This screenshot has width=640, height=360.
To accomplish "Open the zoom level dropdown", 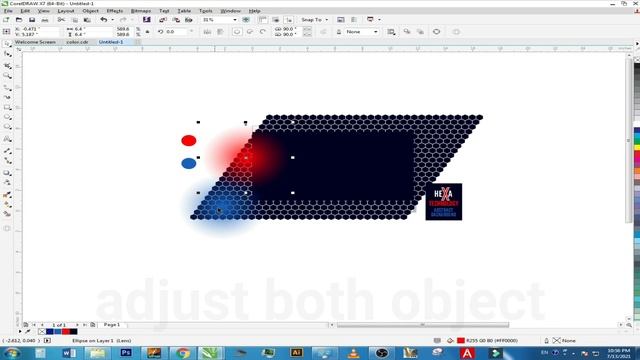I will pos(234,20).
